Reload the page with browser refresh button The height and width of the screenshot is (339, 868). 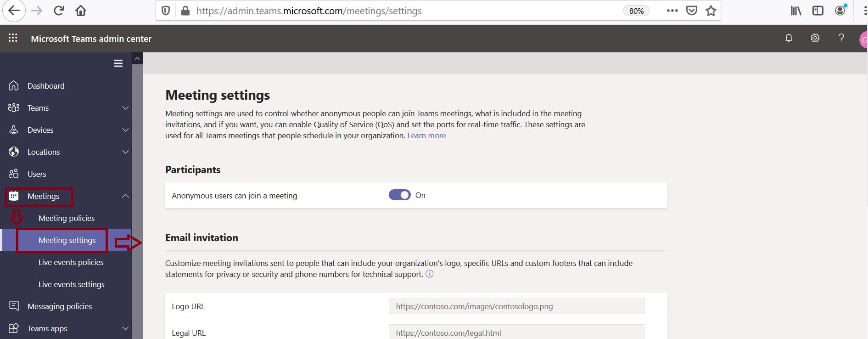tap(59, 11)
